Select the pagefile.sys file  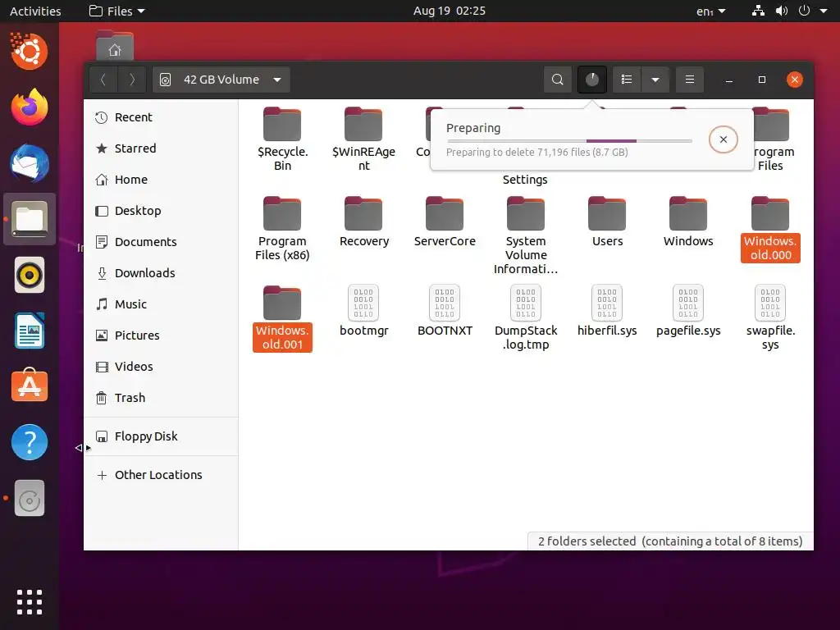click(688, 311)
